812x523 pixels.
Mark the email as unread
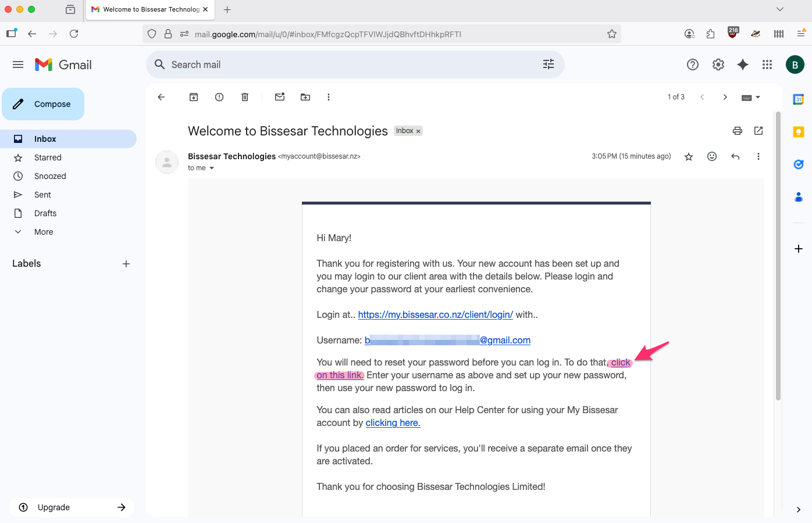[x=280, y=97]
